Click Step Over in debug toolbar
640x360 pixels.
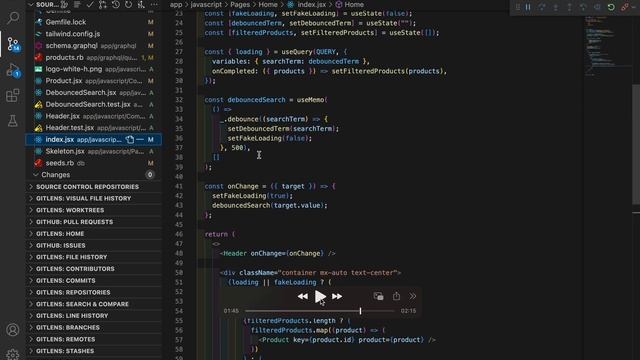pos(542,7)
